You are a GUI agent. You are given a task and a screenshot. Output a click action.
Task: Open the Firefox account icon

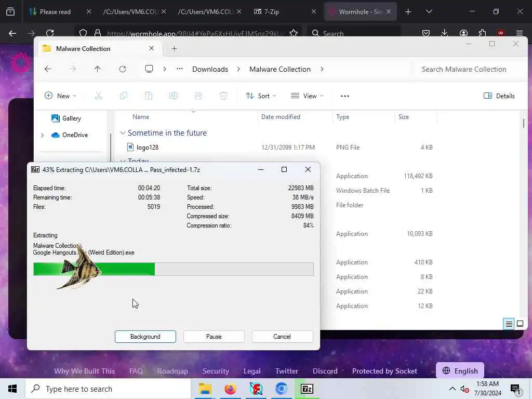[x=463, y=33]
